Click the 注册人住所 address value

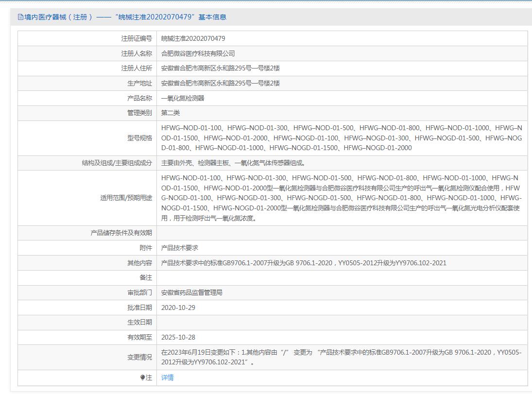pos(220,69)
